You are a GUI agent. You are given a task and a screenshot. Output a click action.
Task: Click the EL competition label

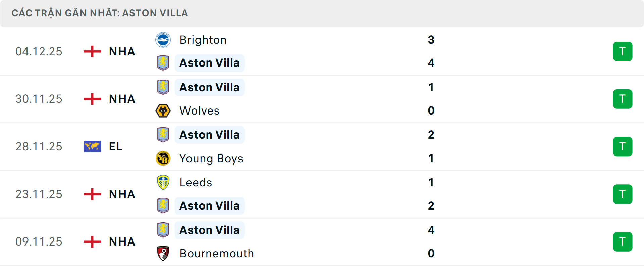(115, 147)
